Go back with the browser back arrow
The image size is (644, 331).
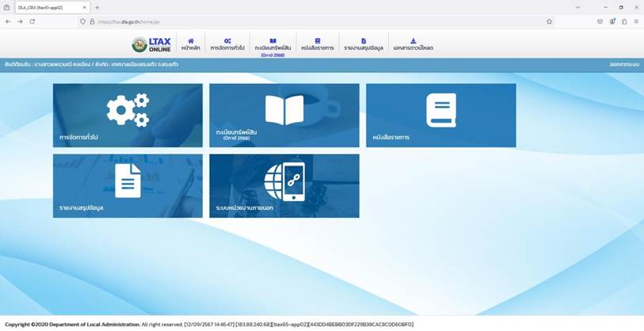tap(8, 21)
